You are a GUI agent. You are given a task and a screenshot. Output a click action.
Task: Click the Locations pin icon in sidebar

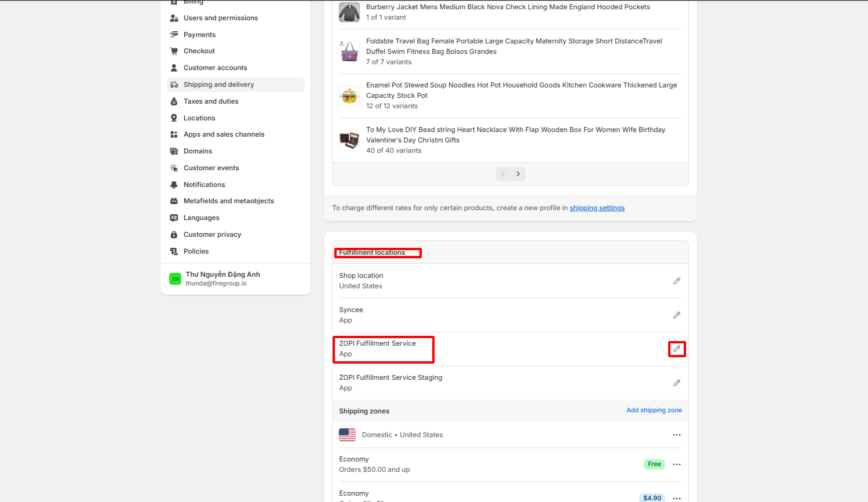(174, 118)
